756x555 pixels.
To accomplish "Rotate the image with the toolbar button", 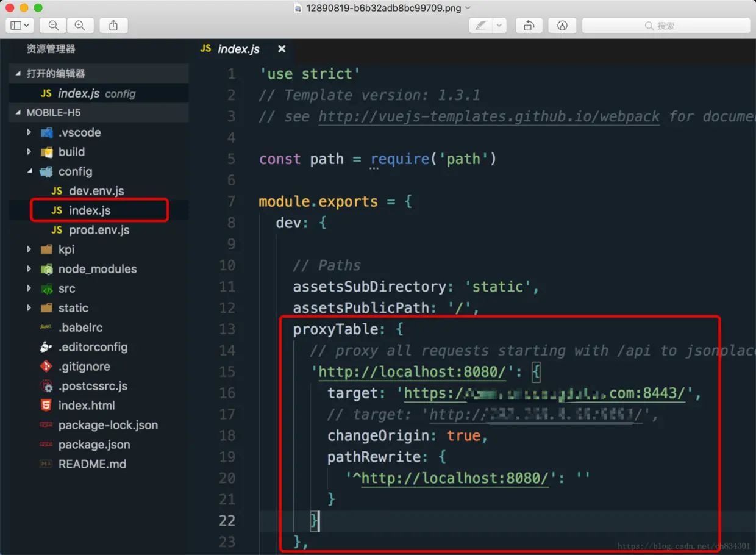I will [529, 25].
